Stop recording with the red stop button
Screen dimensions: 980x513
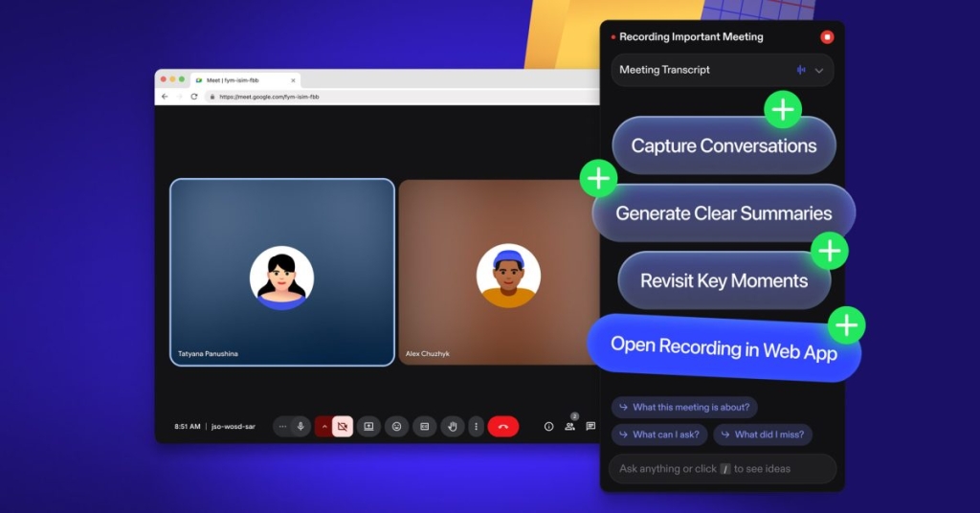click(x=827, y=37)
